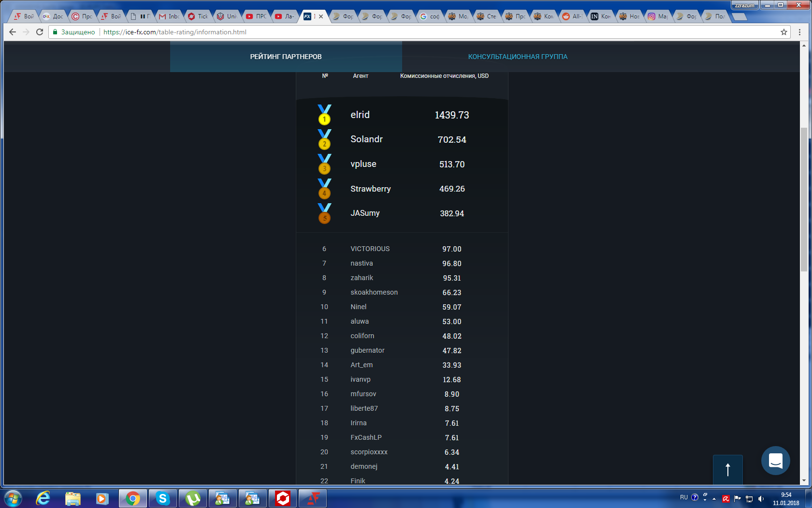Select agent scorpioxxxx in the list
The width and height of the screenshot is (812, 508).
click(369, 452)
